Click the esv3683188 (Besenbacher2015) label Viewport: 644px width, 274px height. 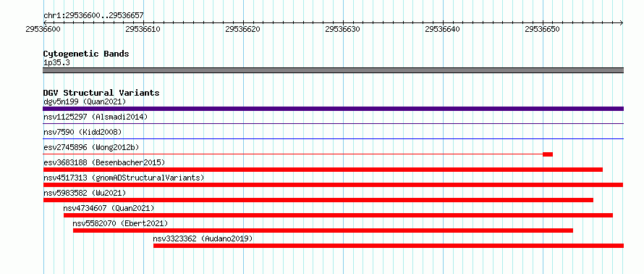104,162
